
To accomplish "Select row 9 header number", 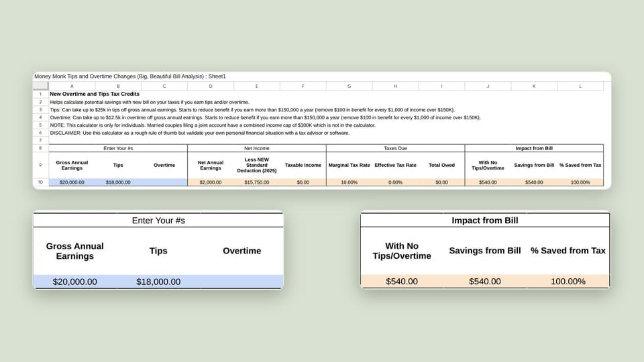I will pyautogui.click(x=40, y=165).
